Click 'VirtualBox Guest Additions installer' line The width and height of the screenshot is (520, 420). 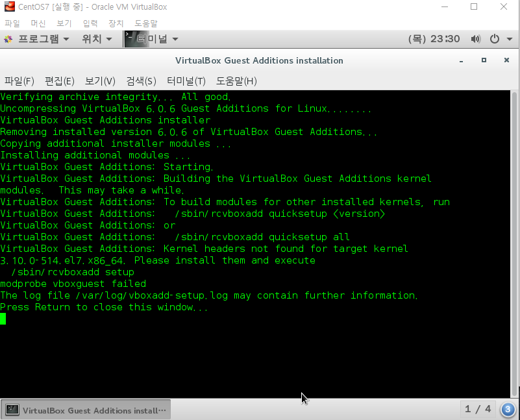[x=105, y=120]
